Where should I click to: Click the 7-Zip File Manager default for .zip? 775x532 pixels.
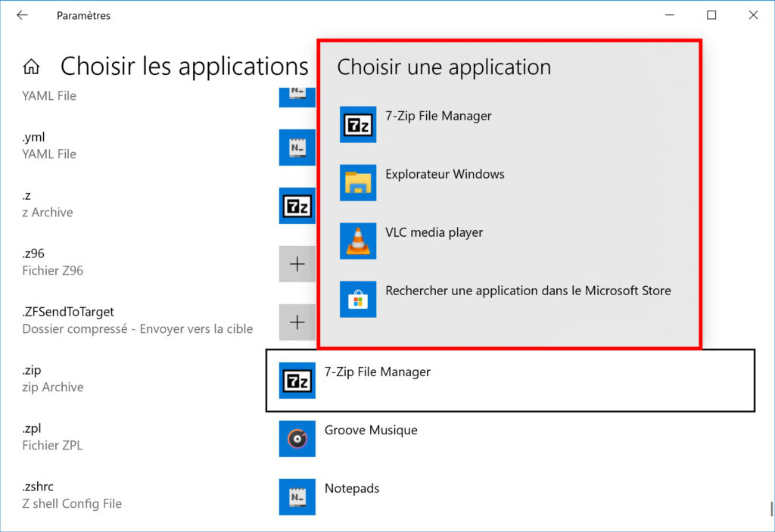click(510, 381)
